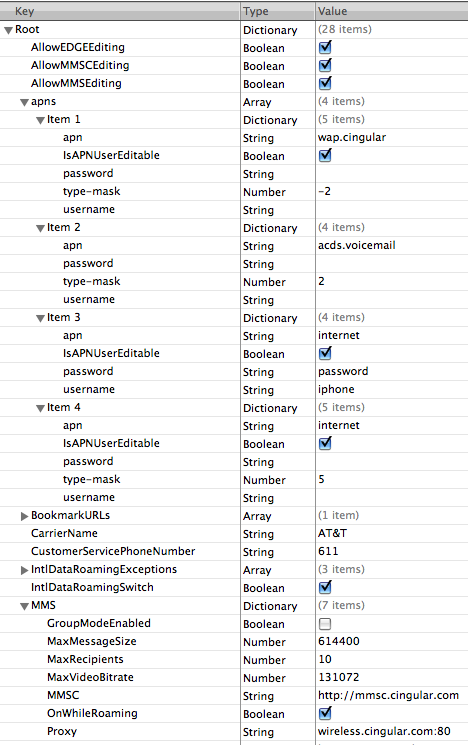Select the MaxRecipients key

(x=85, y=659)
